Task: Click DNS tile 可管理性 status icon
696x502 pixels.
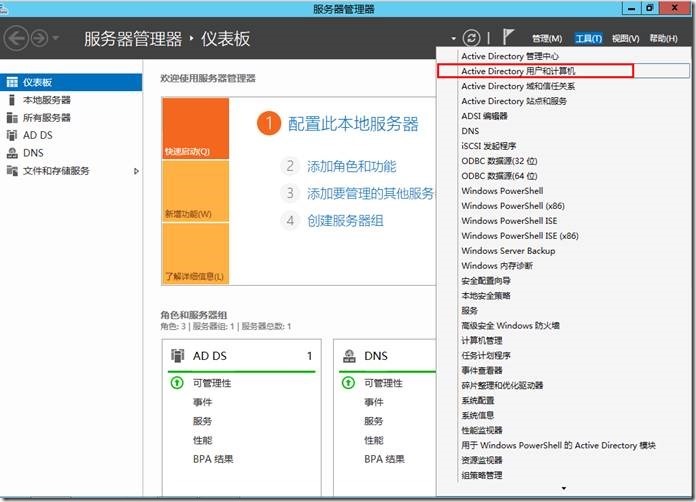Action: pyautogui.click(x=348, y=383)
